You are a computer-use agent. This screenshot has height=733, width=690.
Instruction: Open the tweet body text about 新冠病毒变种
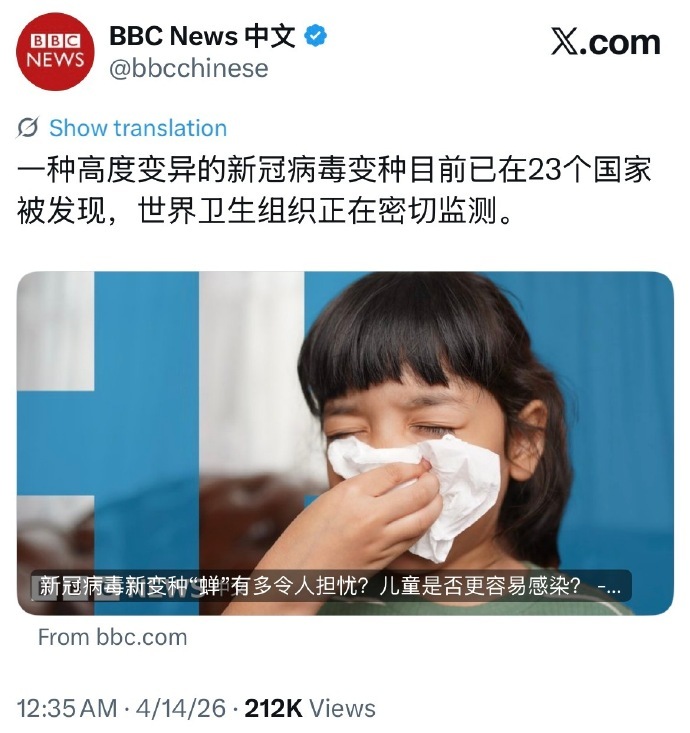[x=334, y=191]
